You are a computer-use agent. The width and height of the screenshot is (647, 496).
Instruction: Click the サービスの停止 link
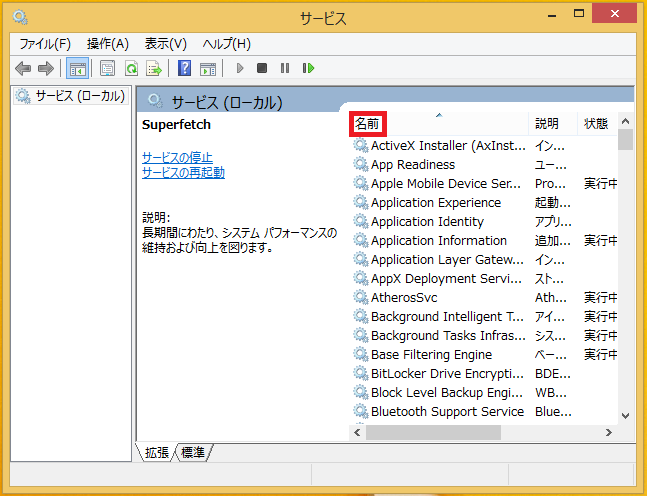177,157
